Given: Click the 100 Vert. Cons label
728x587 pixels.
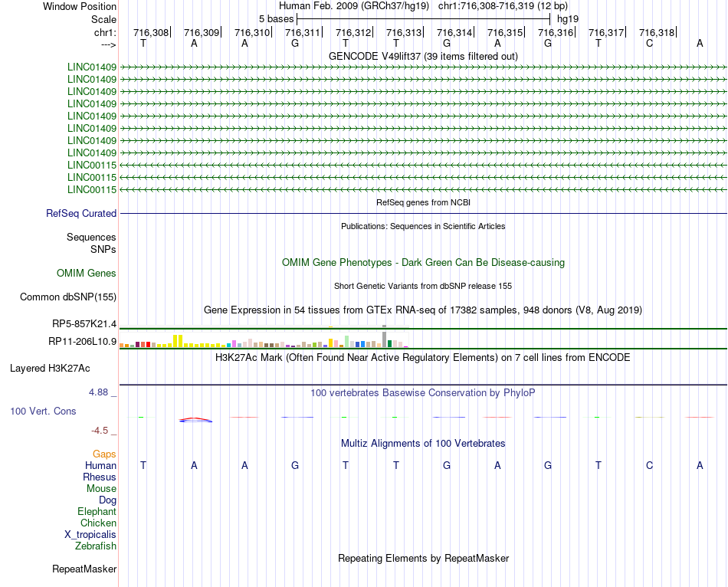Looking at the screenshot, I should point(43,411).
